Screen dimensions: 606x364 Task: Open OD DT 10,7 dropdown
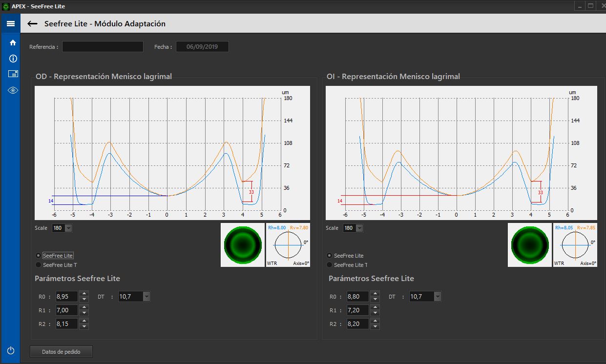pyautogui.click(x=146, y=296)
